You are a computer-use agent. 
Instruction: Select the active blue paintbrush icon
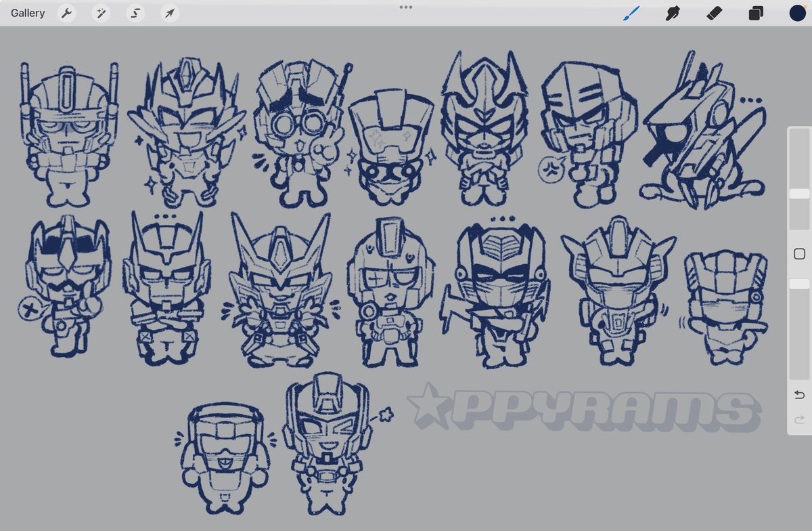pos(631,13)
